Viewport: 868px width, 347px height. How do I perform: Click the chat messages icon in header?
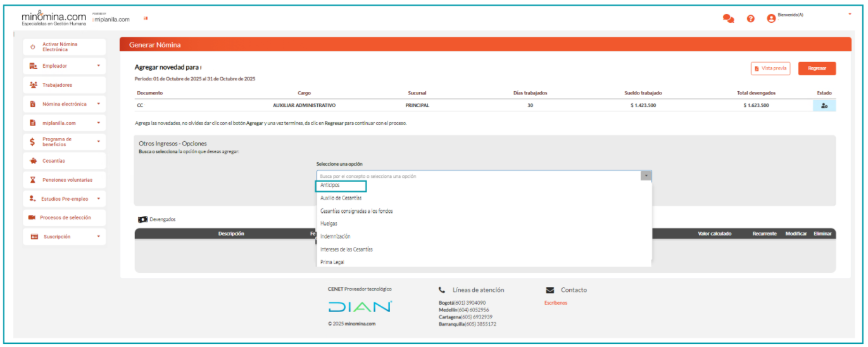click(728, 19)
